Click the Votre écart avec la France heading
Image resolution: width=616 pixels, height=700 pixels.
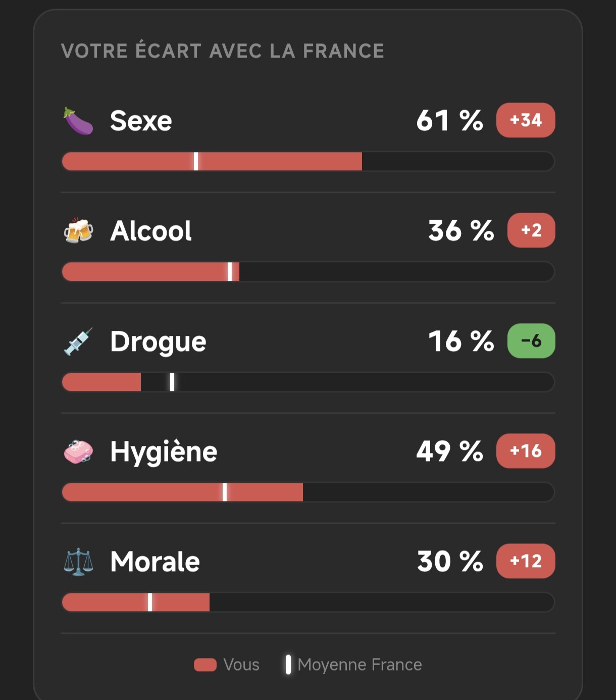pyautogui.click(x=223, y=51)
